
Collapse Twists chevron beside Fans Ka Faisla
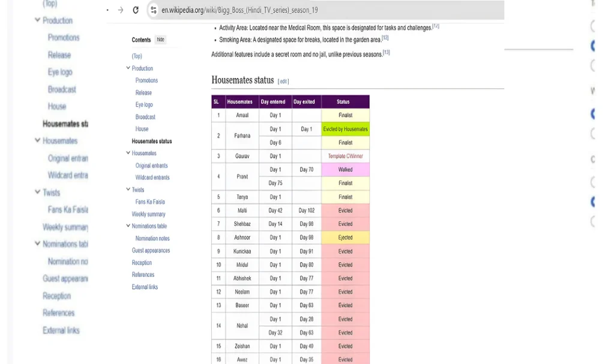pos(128,189)
